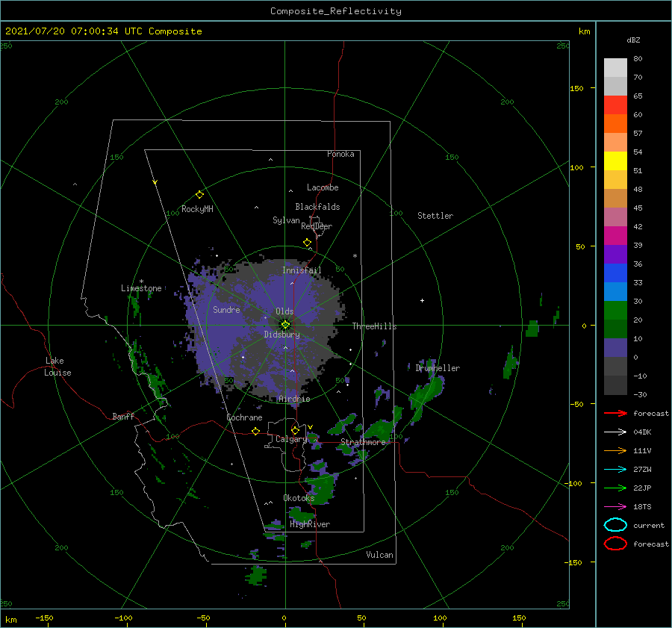Pick the blue 33–36 dBZ swatch
This screenshot has width=672, height=628.
pos(615,273)
